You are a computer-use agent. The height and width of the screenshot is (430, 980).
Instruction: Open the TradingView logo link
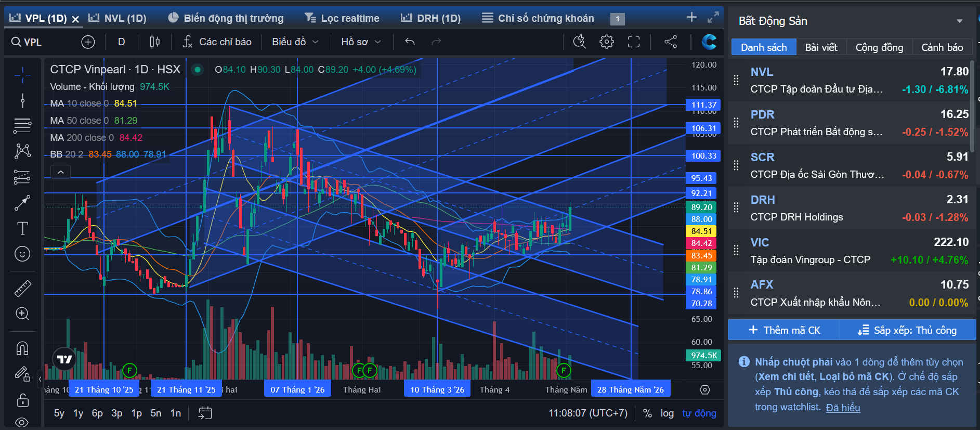(x=64, y=359)
